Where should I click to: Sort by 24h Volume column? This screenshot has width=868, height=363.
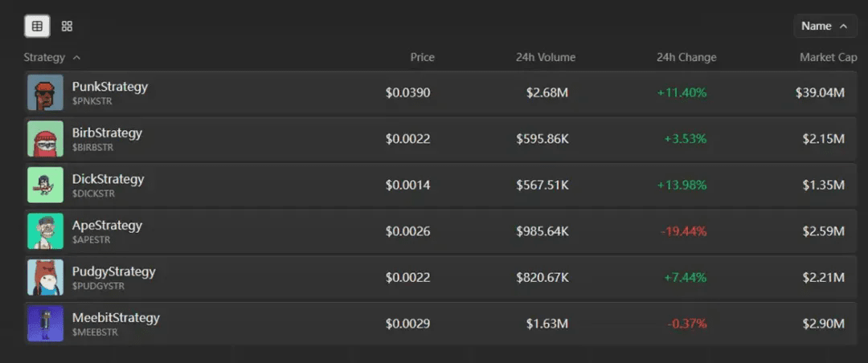click(546, 58)
